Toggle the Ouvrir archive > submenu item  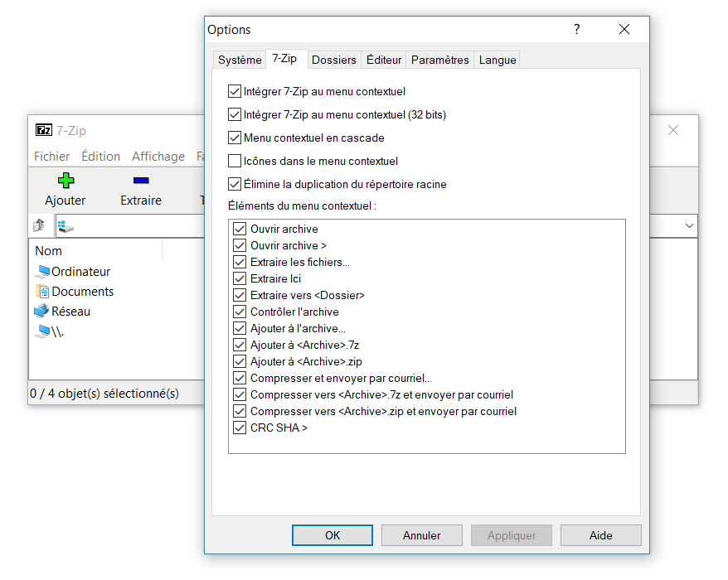(x=240, y=245)
